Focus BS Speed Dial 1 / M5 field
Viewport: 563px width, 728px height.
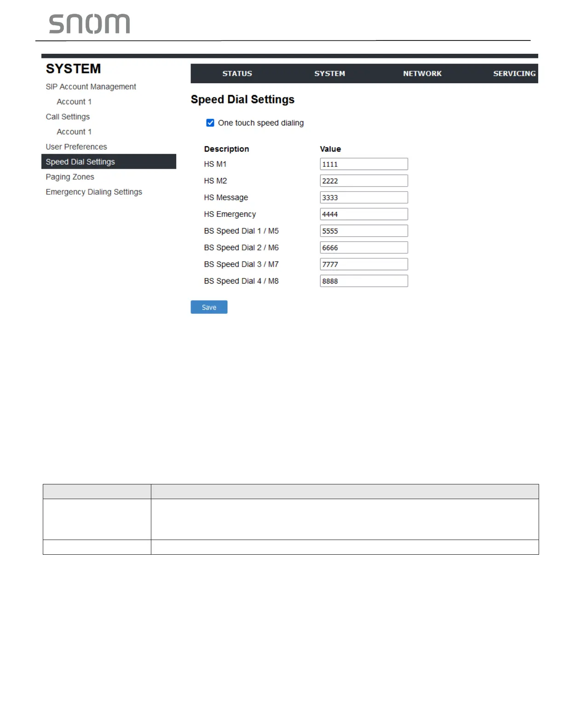(x=364, y=231)
